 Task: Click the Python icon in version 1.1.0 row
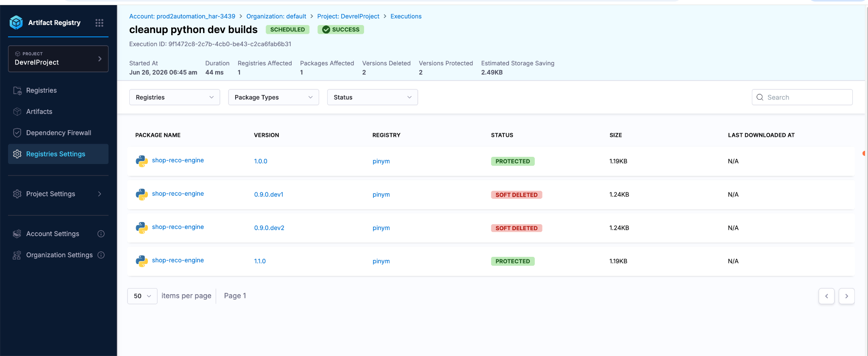[142, 261]
